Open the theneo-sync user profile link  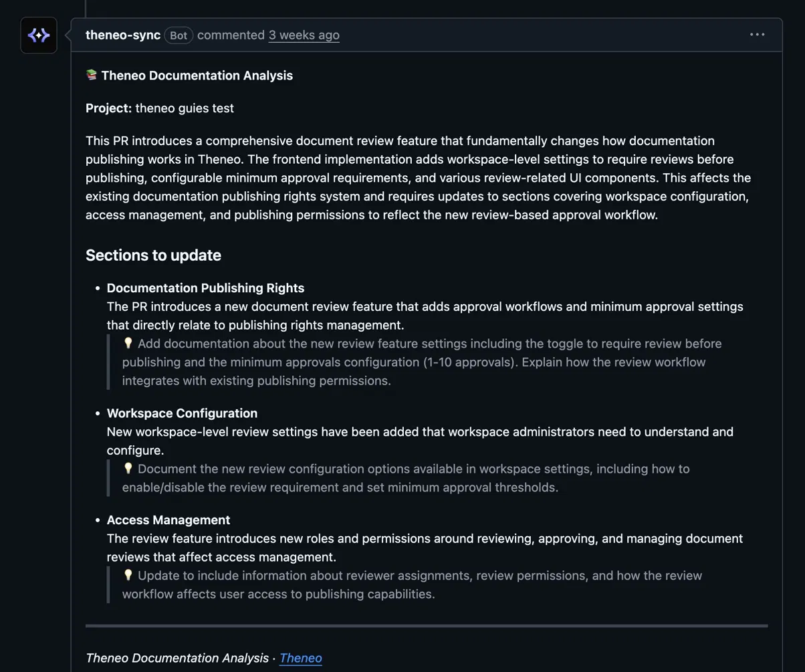click(123, 35)
